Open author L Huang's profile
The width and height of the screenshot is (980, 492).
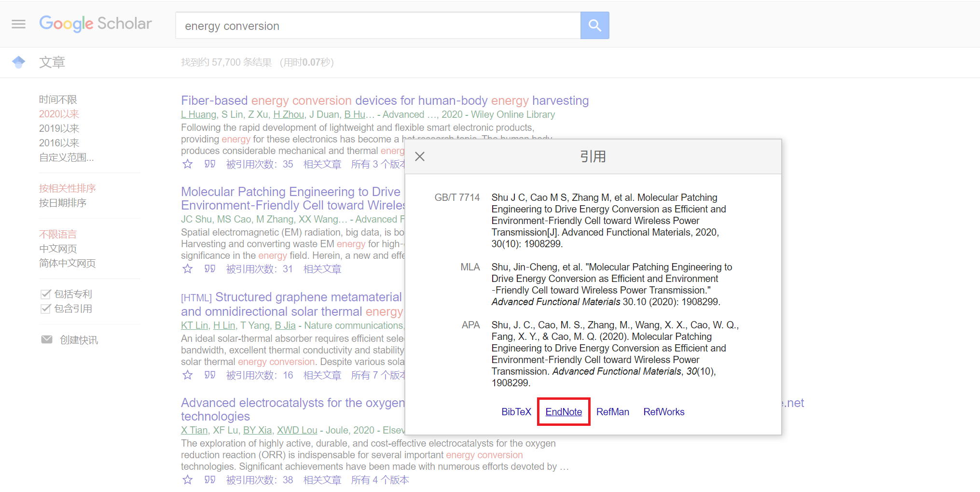199,114
